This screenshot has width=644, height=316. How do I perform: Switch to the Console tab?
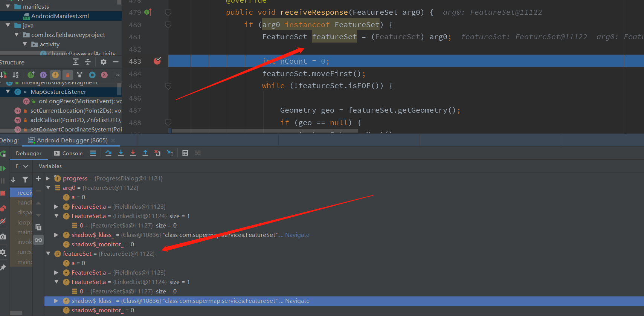[x=68, y=153]
